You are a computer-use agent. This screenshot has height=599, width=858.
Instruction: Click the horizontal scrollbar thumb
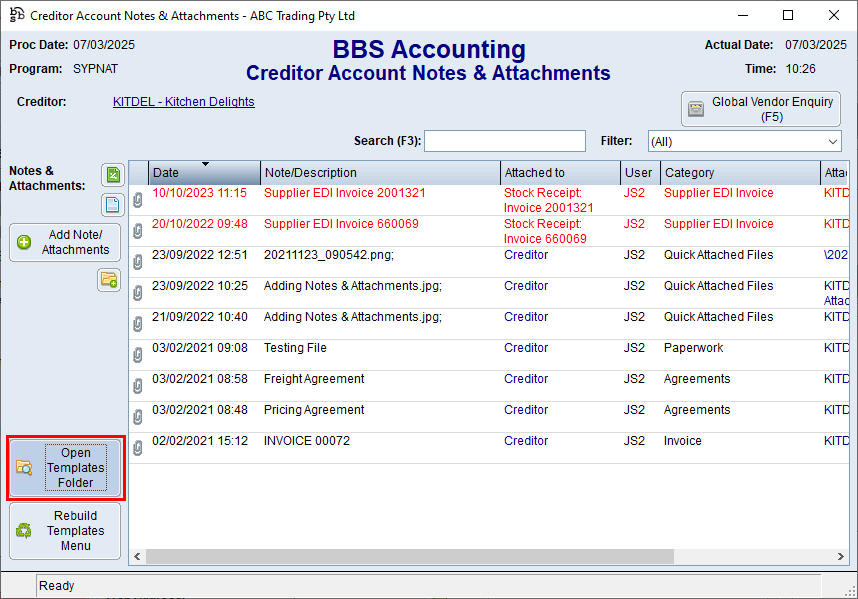click(x=410, y=556)
